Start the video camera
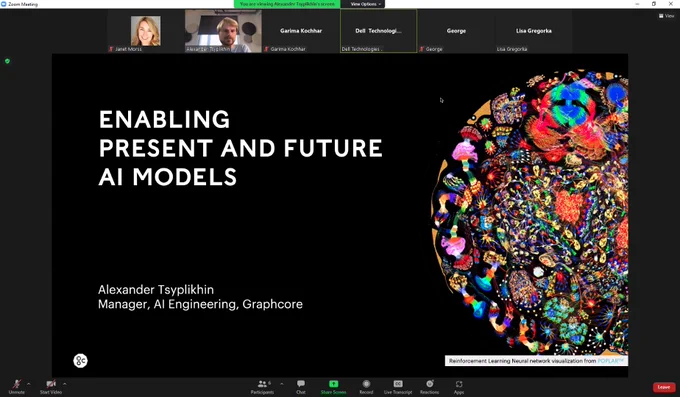The image size is (680, 397). 51,386
